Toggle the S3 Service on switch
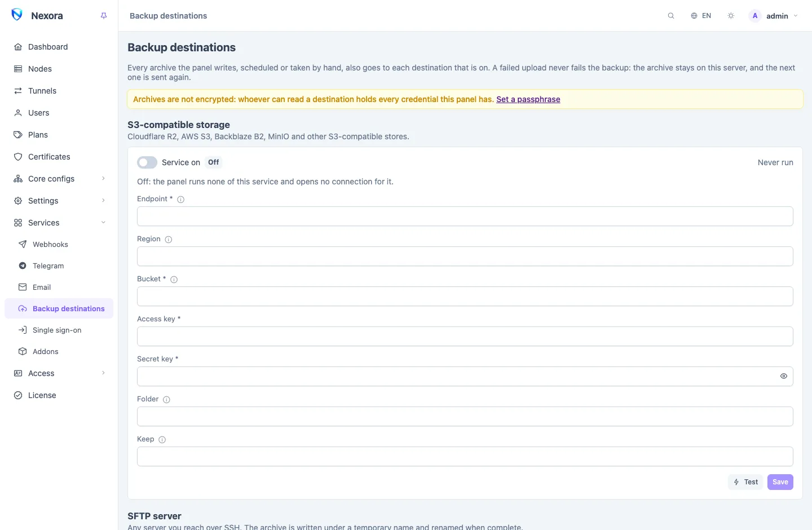 point(147,162)
